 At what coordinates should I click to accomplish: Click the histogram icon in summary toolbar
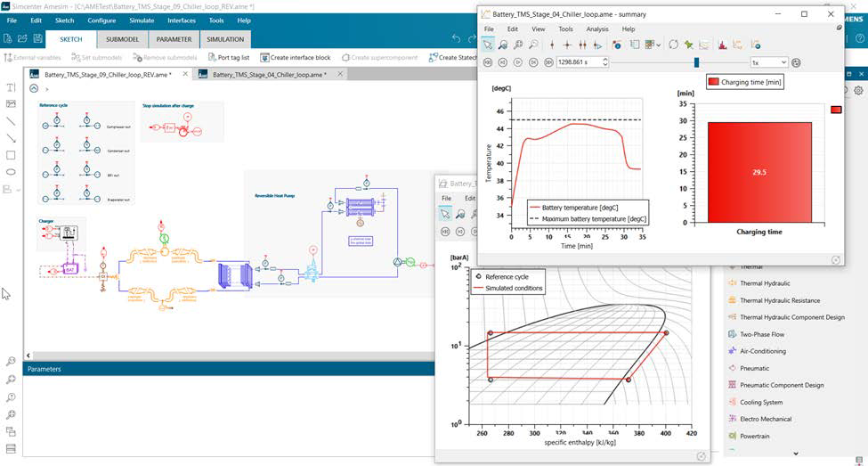pos(722,45)
